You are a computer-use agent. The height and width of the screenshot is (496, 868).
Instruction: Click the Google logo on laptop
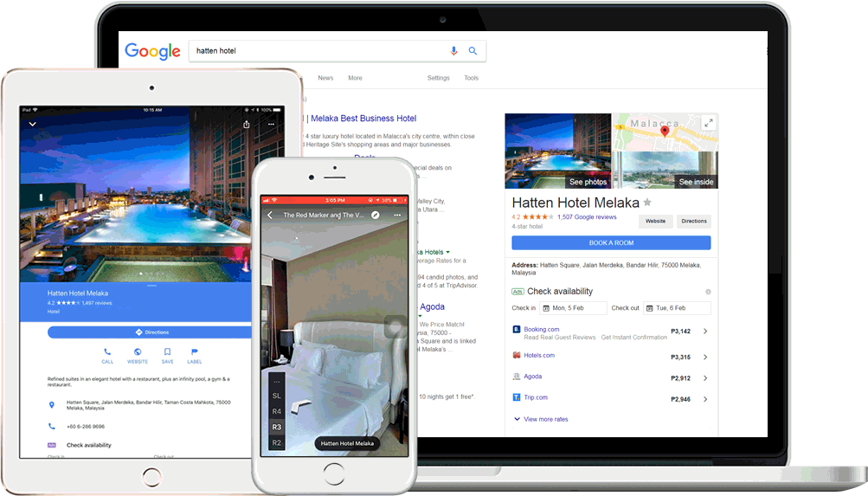click(x=152, y=51)
